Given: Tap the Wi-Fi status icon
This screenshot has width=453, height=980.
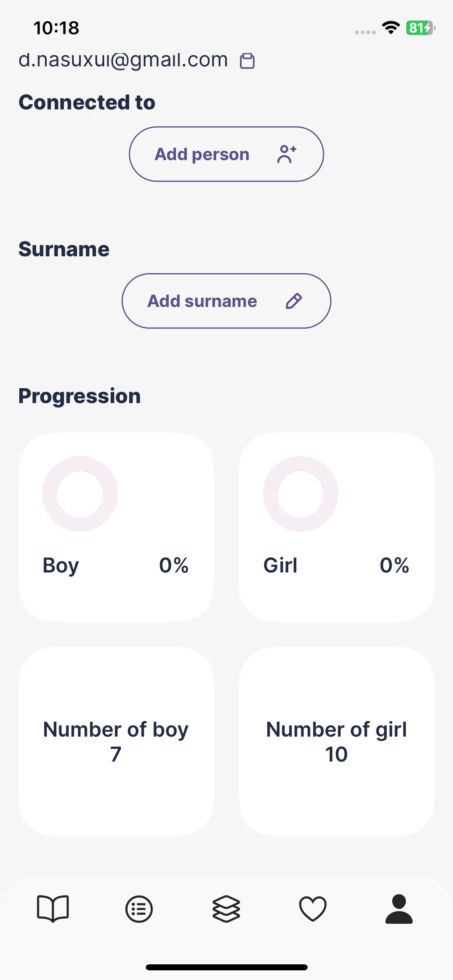Looking at the screenshot, I should (391, 28).
